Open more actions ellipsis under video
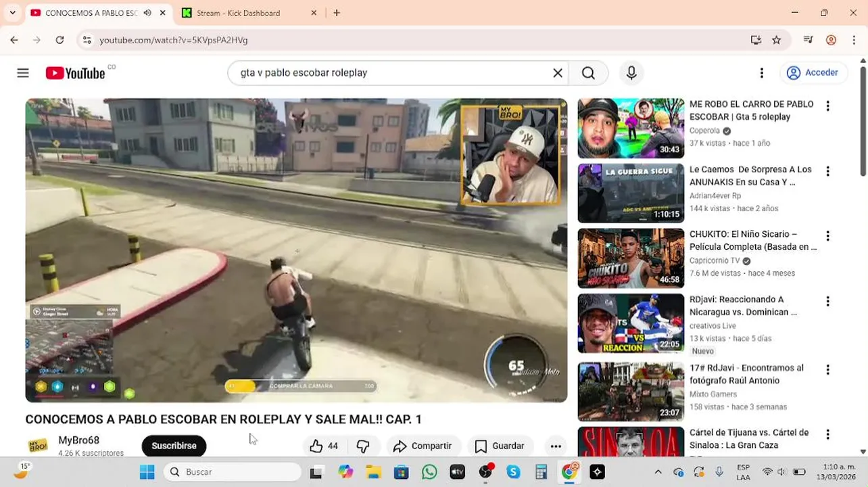The width and height of the screenshot is (868, 487). point(556,446)
